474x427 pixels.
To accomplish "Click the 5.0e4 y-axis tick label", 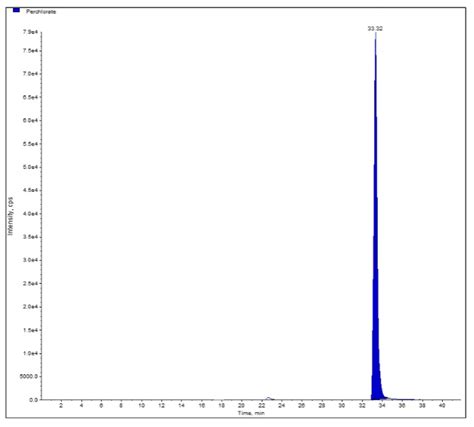I will coord(30,167).
